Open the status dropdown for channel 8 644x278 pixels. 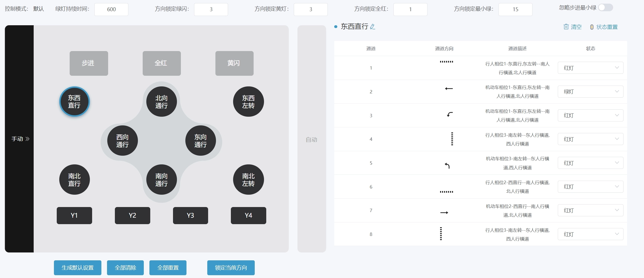click(590, 234)
